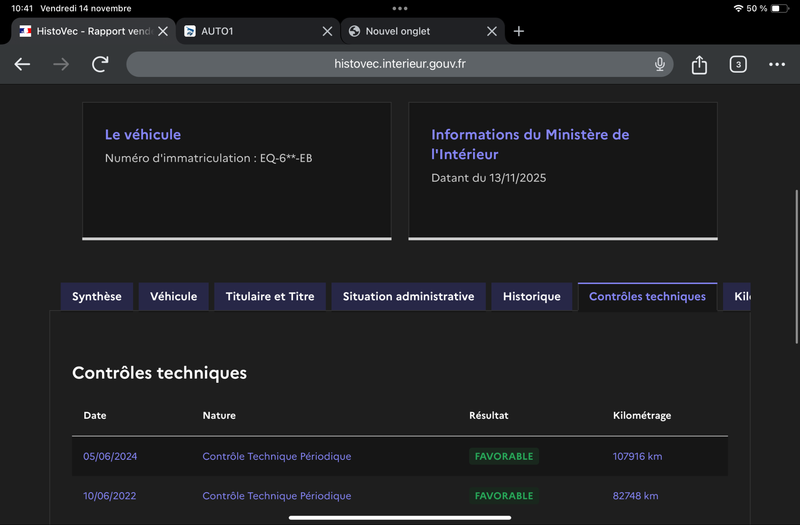Image resolution: width=800 pixels, height=525 pixels.
Task: Open the share sheet icon
Action: click(x=699, y=64)
